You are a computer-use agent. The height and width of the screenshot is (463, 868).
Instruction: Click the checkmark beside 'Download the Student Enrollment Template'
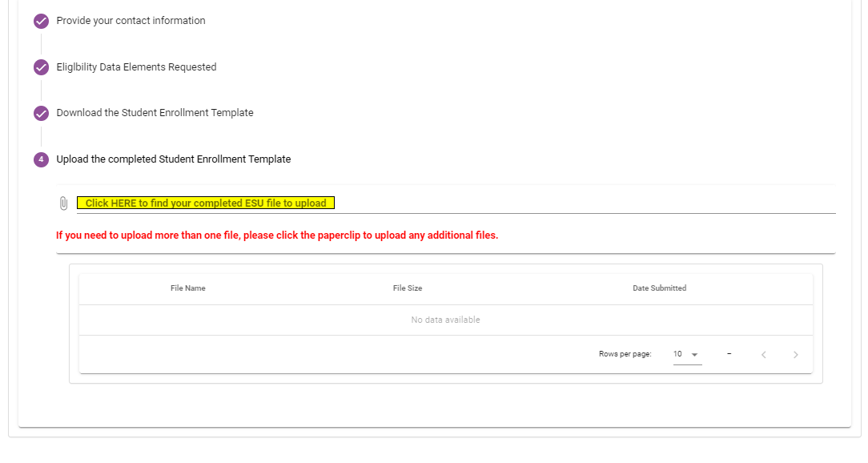pyautogui.click(x=41, y=114)
